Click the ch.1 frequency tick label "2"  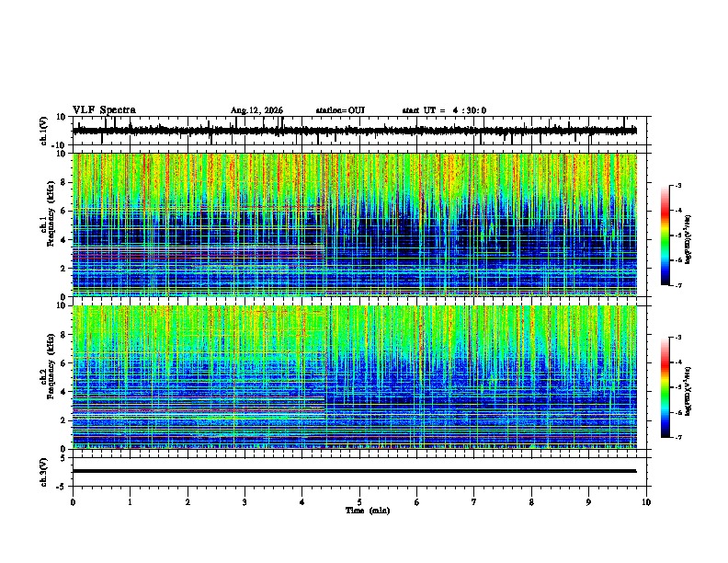63,269
